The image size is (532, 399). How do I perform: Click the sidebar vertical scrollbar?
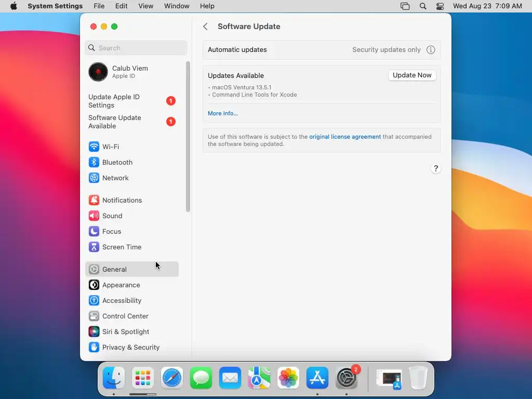pos(188,137)
